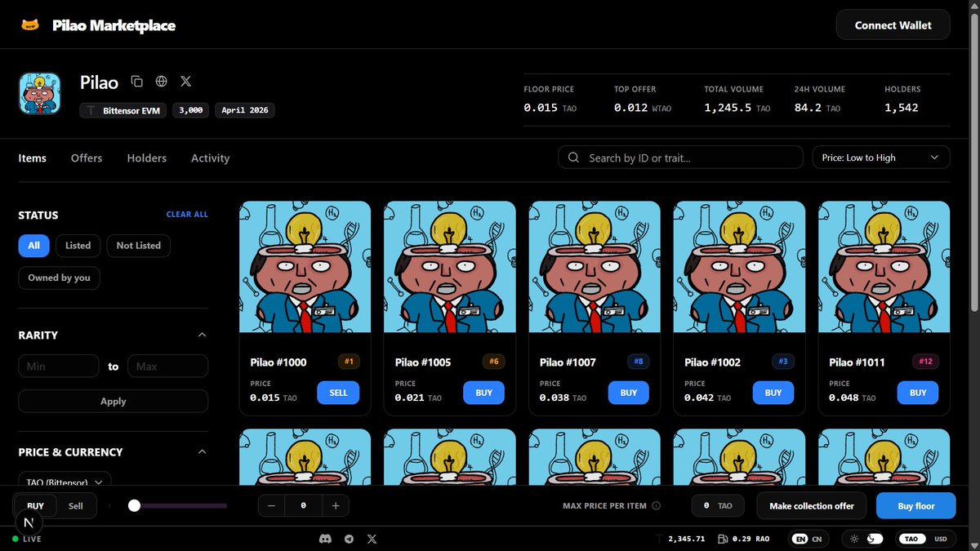Screen dimensions: 980x551
Task: Buy Pilao #1002
Action: pyautogui.click(x=773, y=393)
